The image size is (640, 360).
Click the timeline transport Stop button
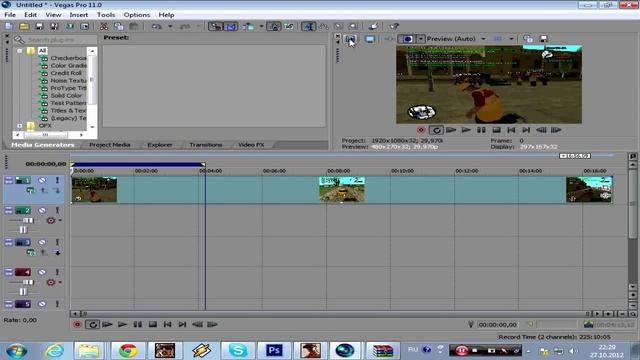click(153, 324)
